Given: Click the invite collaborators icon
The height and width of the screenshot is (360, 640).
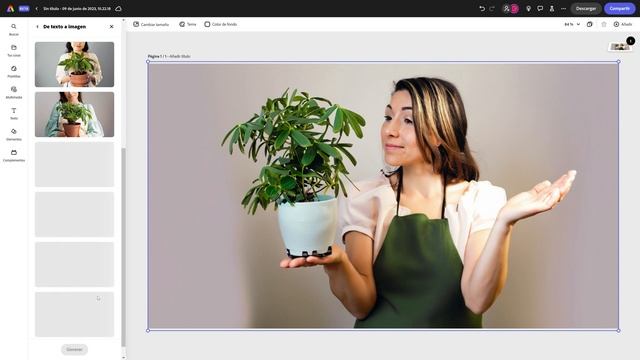Looking at the screenshot, I should pos(506,9).
